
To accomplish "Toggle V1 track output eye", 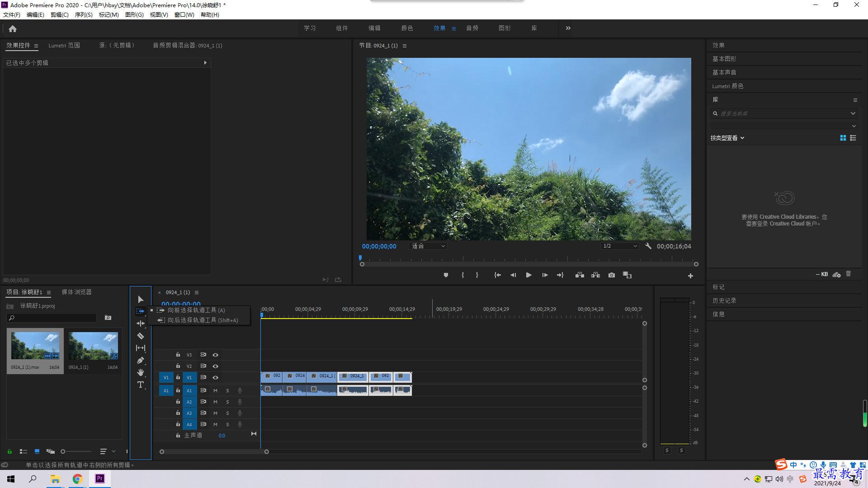I will click(x=216, y=377).
